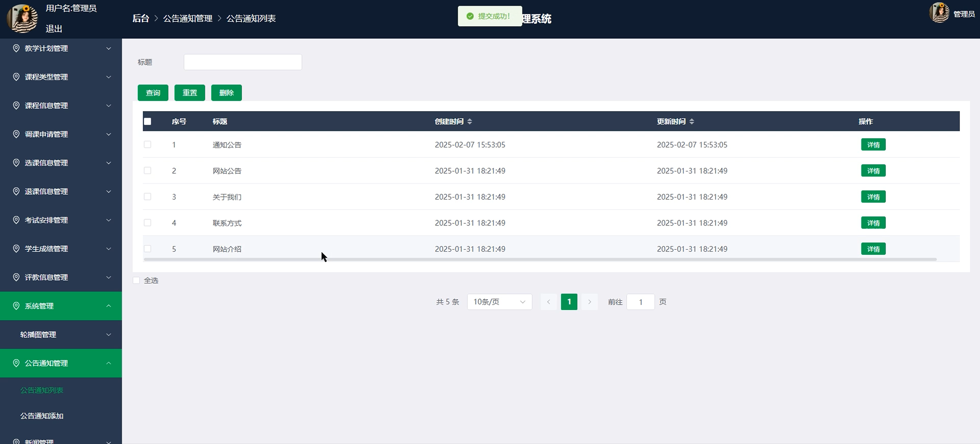Open the 公告通知添加 menu item

(42, 416)
